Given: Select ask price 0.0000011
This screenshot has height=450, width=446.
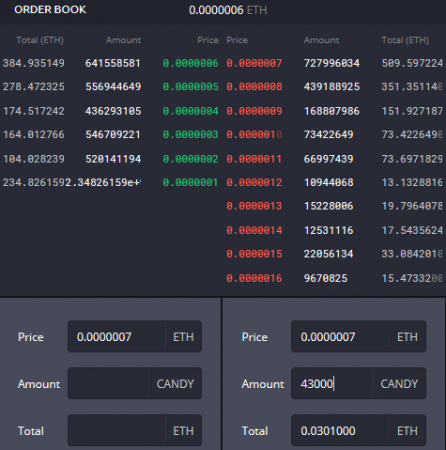Looking at the screenshot, I should 254,159.
